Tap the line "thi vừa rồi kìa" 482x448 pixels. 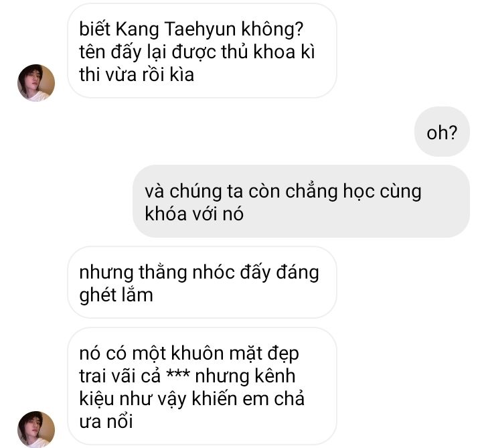pos(137,75)
